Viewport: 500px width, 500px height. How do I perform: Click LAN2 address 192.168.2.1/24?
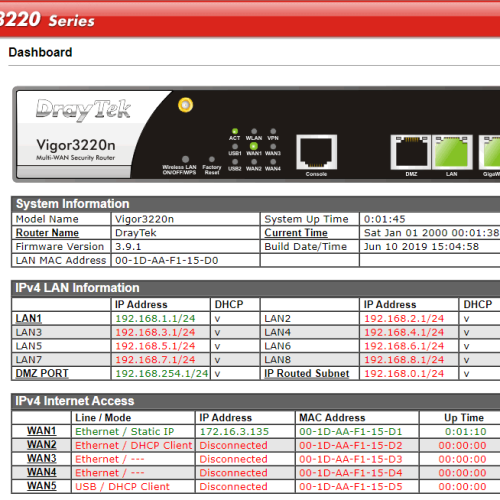click(x=404, y=319)
